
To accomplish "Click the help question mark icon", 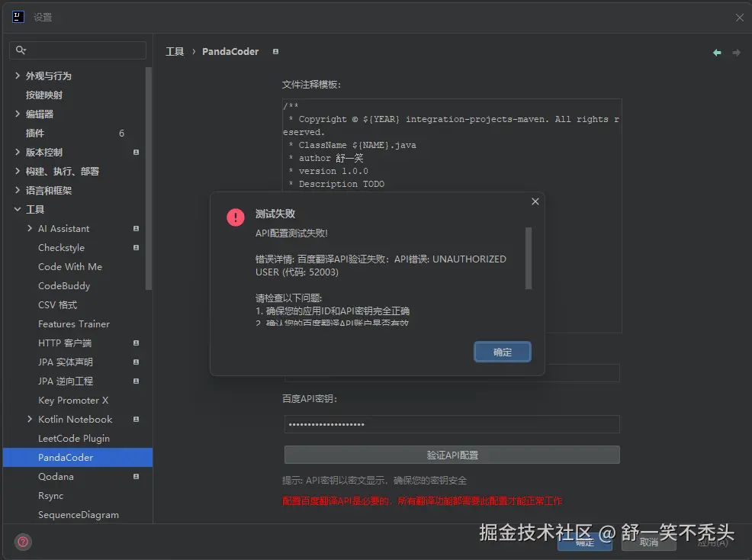I will point(23,542).
